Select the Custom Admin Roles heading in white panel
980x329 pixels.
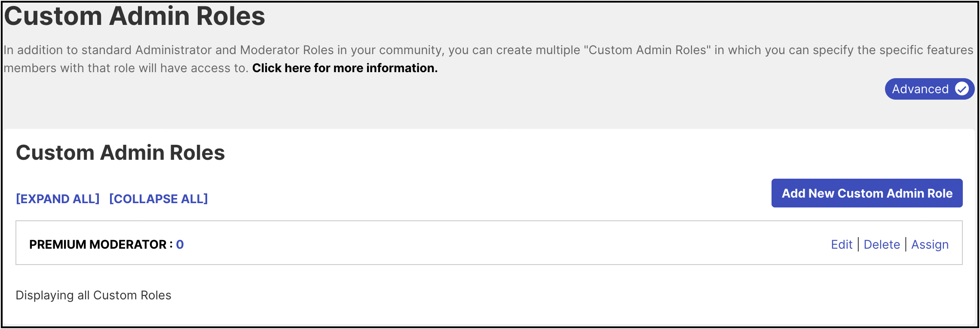[x=120, y=152]
